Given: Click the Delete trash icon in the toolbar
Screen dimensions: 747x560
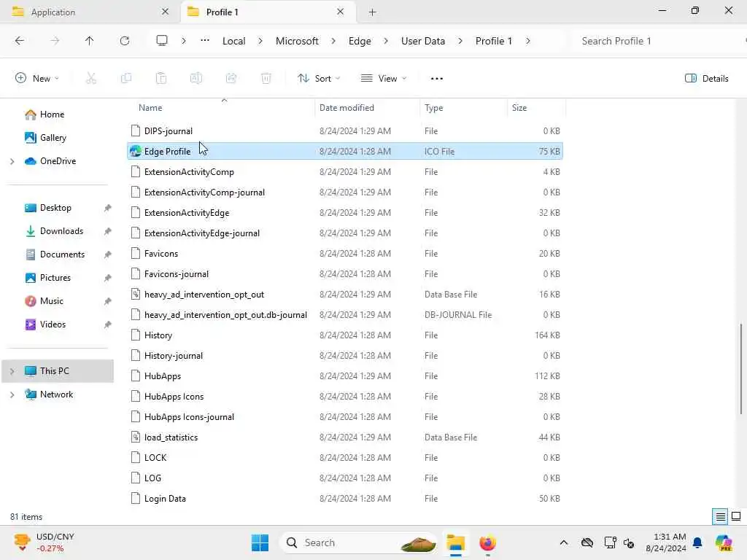Looking at the screenshot, I should tap(266, 79).
